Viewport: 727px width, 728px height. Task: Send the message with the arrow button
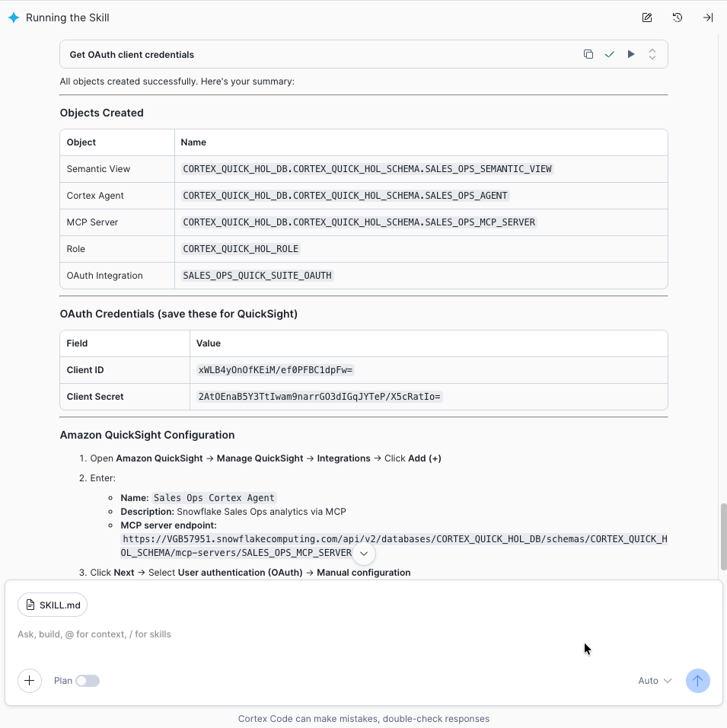click(x=698, y=681)
